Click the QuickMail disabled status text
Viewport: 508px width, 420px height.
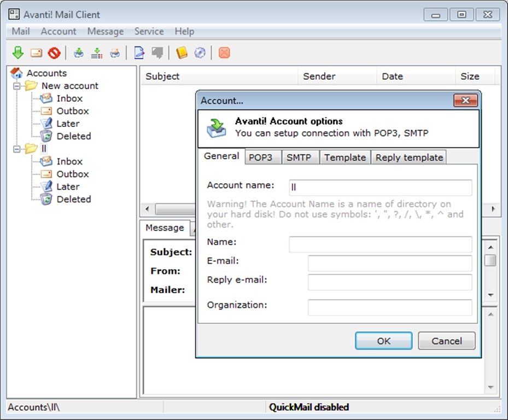309,407
